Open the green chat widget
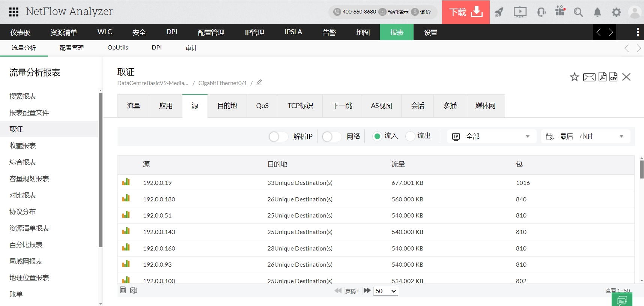The width and height of the screenshot is (644, 306). pos(622,300)
